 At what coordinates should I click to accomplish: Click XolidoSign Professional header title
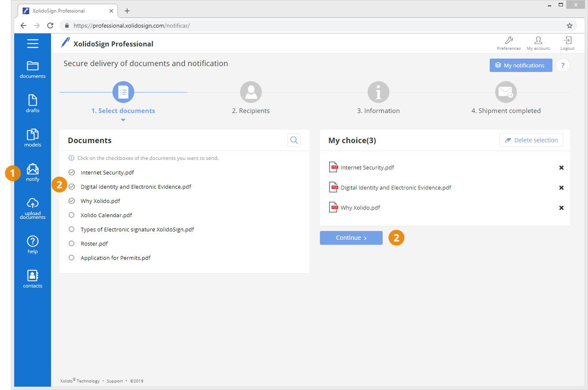click(113, 44)
